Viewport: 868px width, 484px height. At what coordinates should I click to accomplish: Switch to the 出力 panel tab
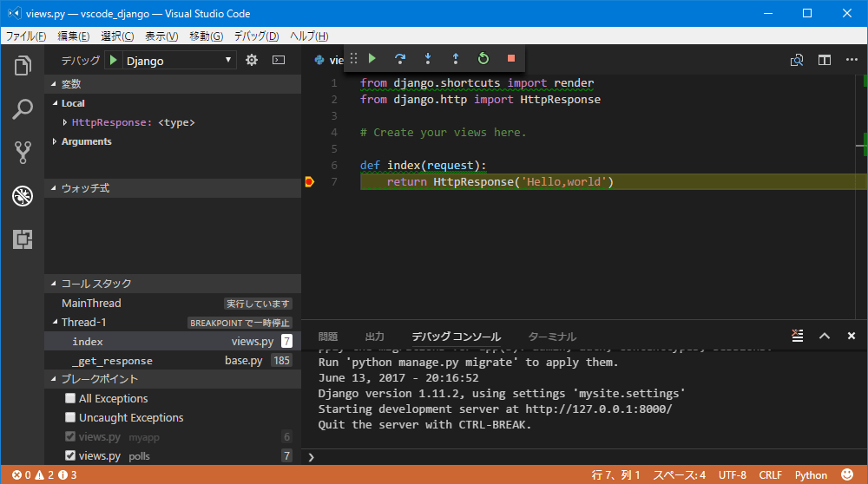(375, 337)
